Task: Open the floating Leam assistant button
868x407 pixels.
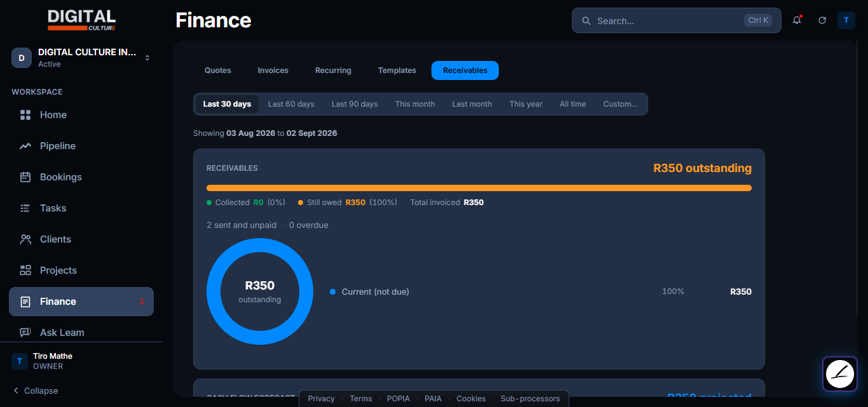Action: click(x=840, y=374)
